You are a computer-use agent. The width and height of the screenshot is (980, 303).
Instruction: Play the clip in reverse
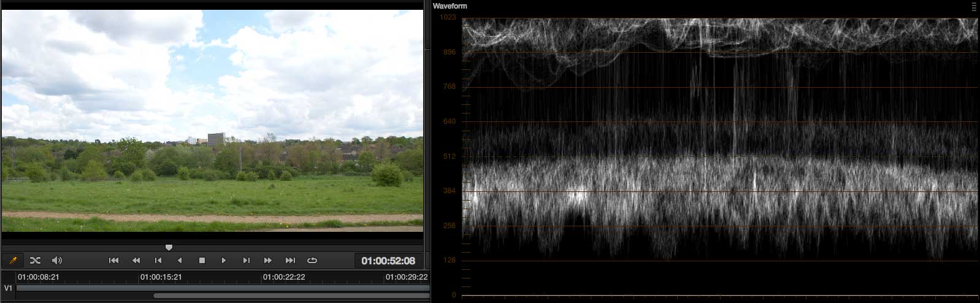pos(180,261)
